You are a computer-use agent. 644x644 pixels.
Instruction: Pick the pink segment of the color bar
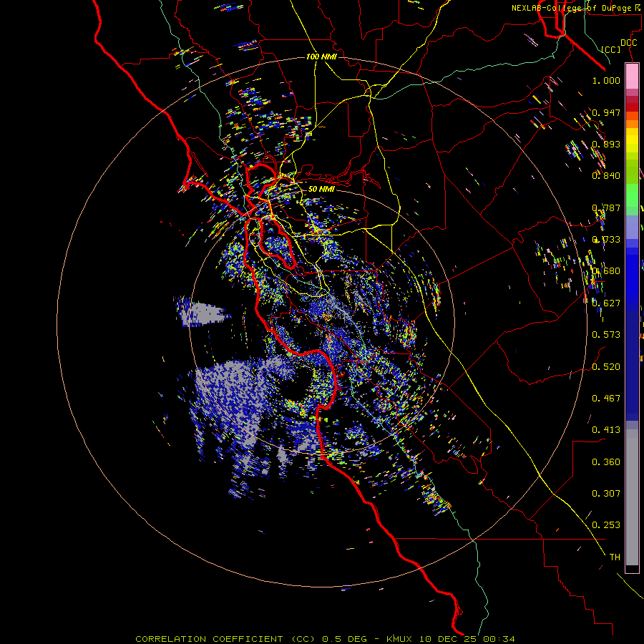pos(632,76)
